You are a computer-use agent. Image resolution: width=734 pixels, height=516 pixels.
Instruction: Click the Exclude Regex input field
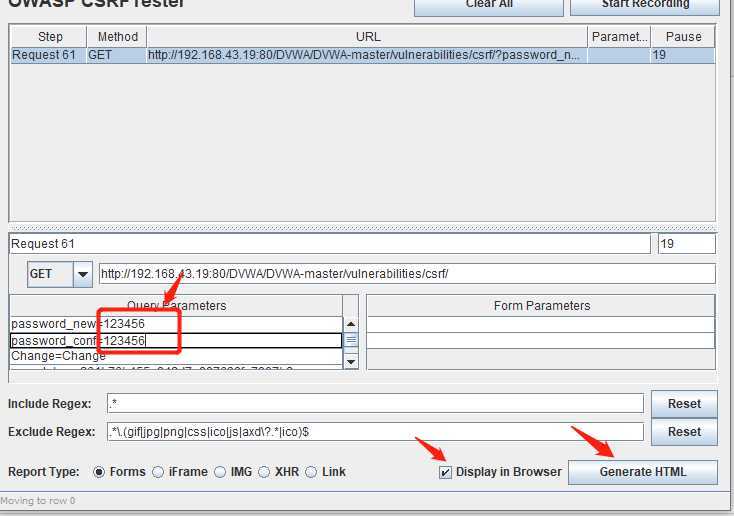pos(375,432)
